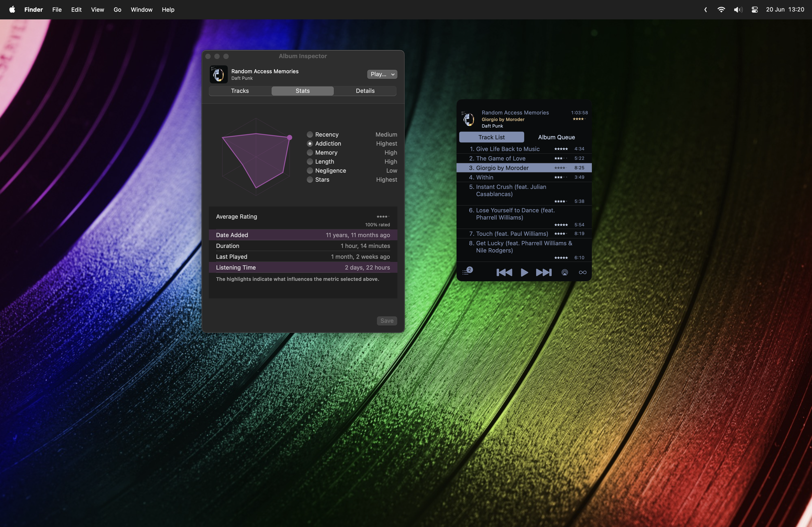The image size is (812, 527).
Task: Open volume control in menu bar
Action: (x=738, y=9)
